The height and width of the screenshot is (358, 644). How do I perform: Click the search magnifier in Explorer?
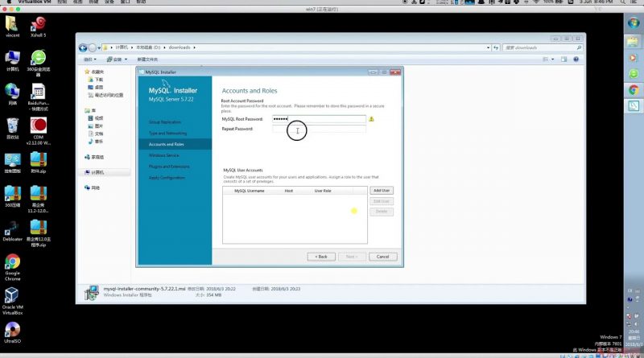tap(579, 47)
